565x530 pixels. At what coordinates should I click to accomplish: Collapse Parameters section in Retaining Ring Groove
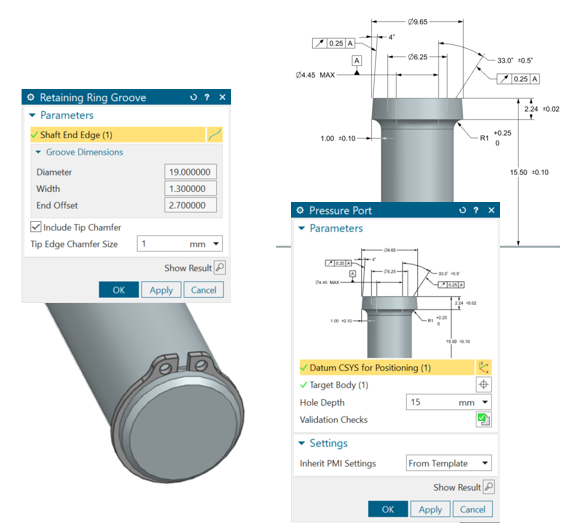coord(32,115)
